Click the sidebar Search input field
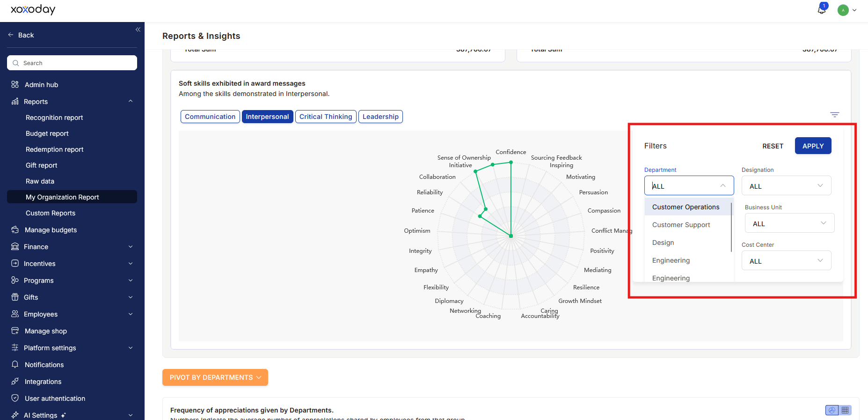 click(72, 63)
